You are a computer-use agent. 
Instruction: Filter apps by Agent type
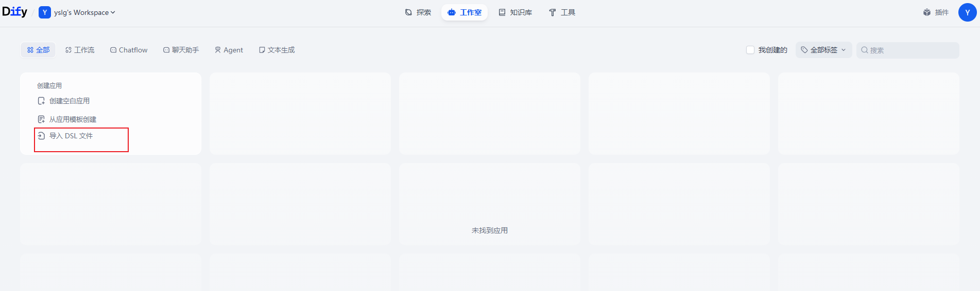pos(229,50)
